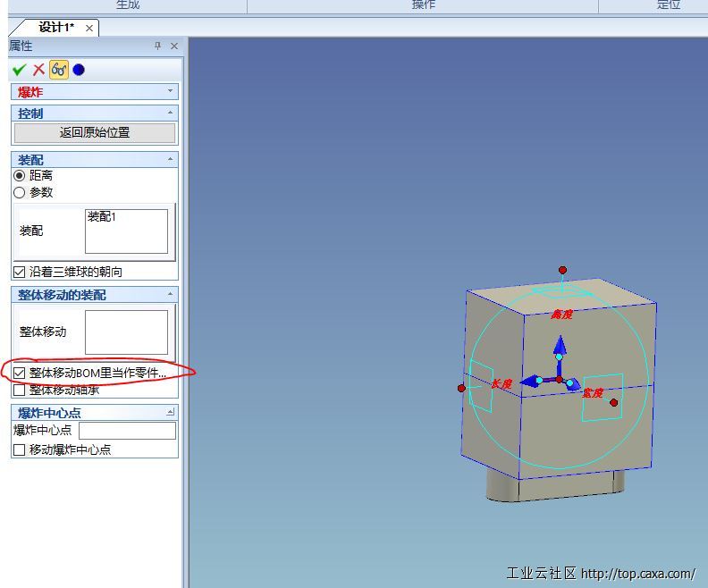708x588 pixels.
Task: Close the 属性 properties panel
Action: [174, 46]
